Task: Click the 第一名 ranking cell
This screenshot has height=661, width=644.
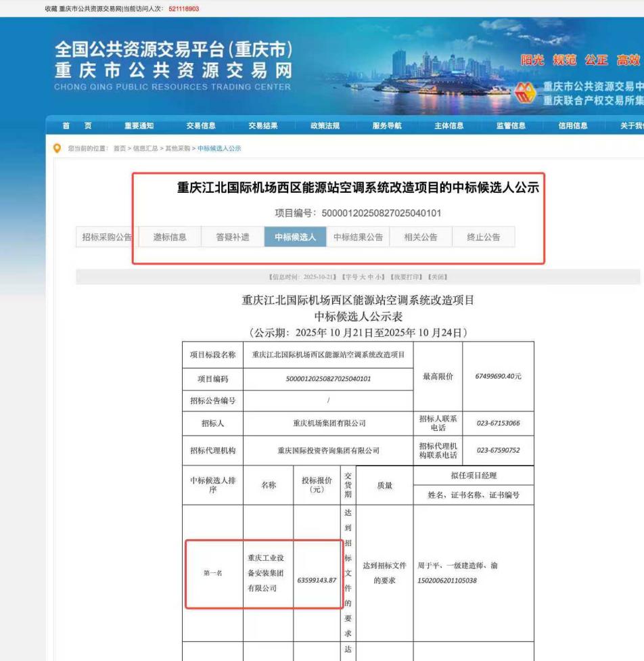Action: click(213, 573)
